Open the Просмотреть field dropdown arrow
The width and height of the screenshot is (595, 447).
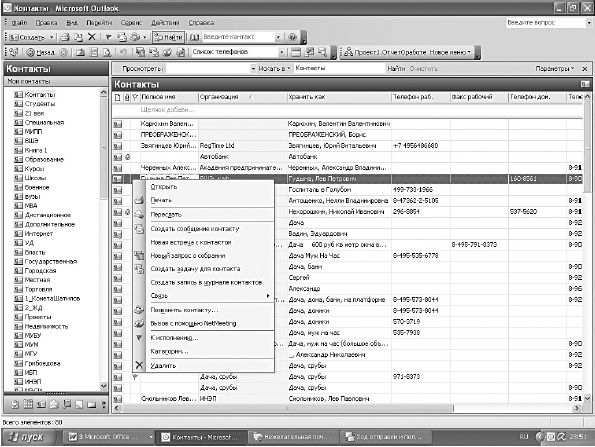253,69
